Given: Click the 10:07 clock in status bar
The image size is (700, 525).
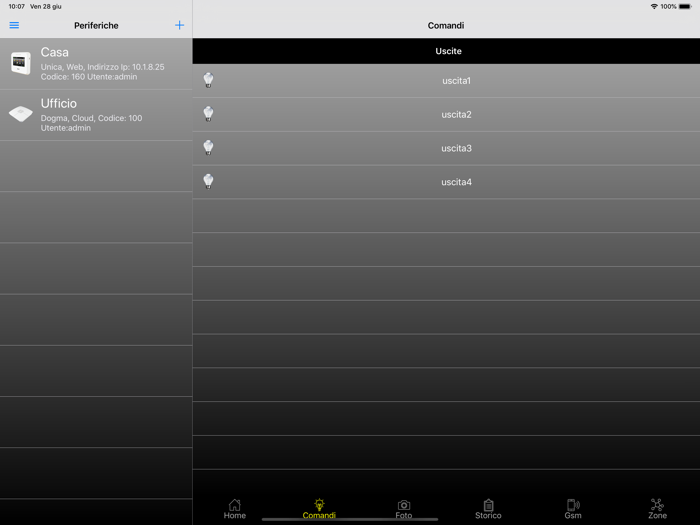Looking at the screenshot, I should click(17, 6).
